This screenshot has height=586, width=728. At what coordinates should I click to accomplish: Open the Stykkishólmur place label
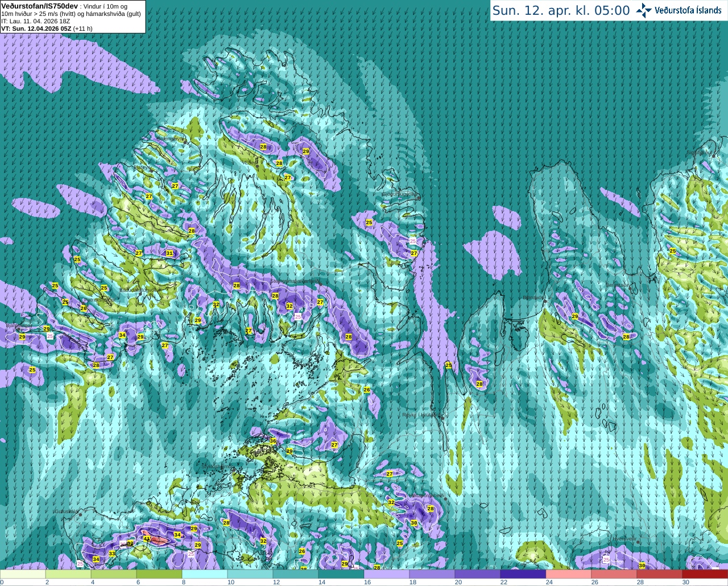pyautogui.click(x=217, y=467)
